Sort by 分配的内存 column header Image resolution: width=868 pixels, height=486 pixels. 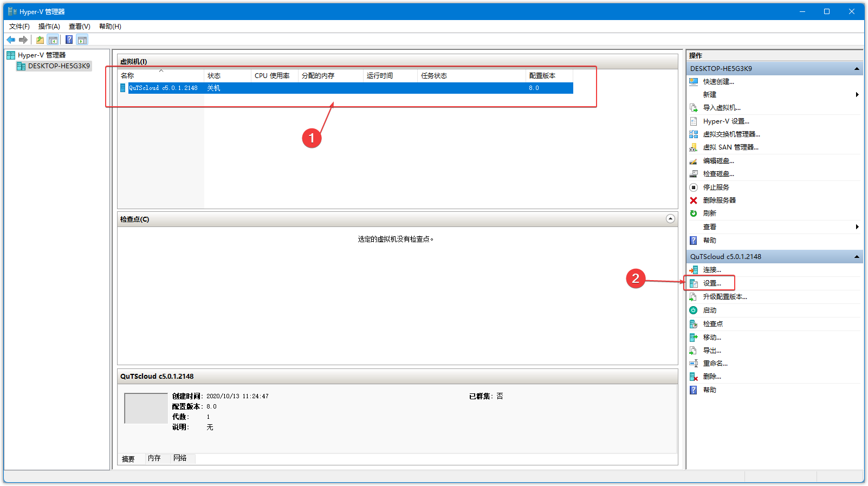pyautogui.click(x=331, y=76)
